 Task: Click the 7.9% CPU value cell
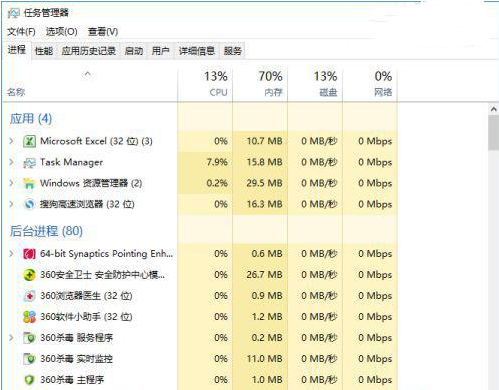tap(205, 162)
